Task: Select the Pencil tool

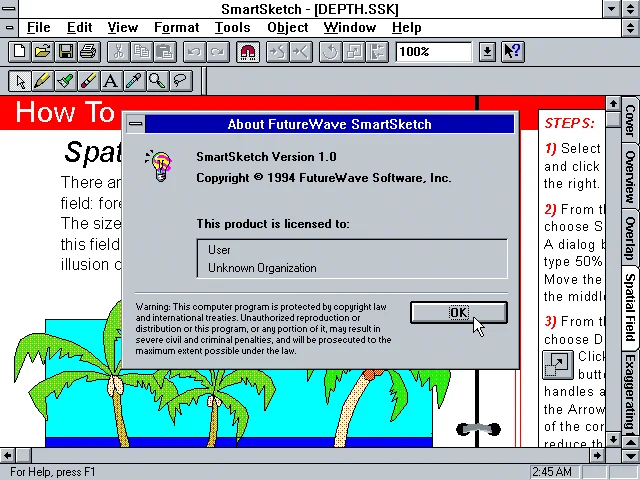Action: pyautogui.click(x=43, y=81)
